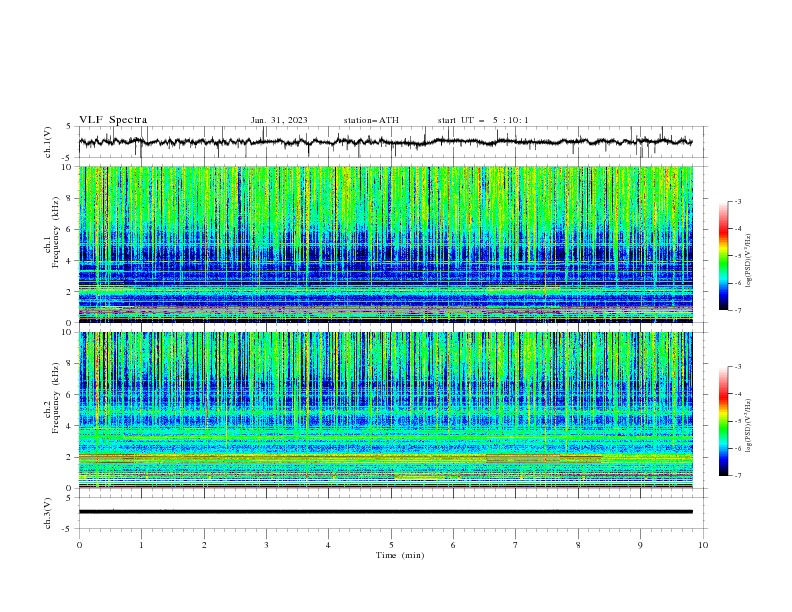Click the "ch.3(V)" axis label
This screenshot has height=612, width=792.
(48, 513)
